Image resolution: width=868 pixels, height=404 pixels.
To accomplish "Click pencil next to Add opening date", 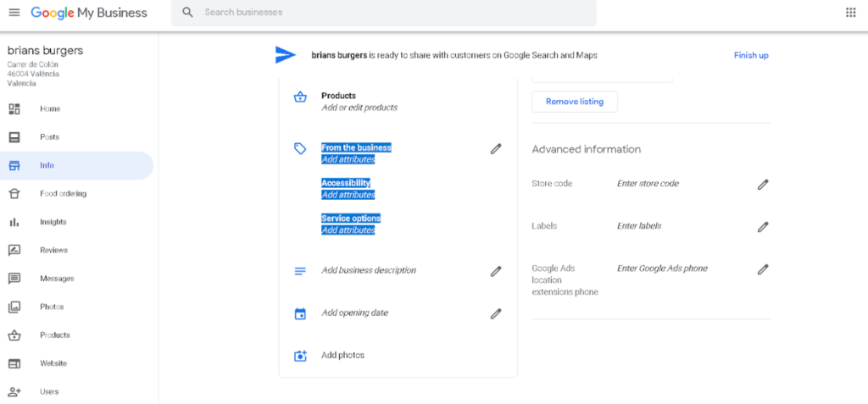I will click(x=496, y=313).
